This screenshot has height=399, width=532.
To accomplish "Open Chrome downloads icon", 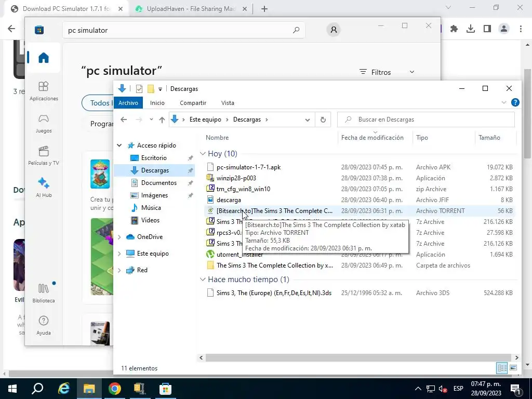I will pos(471,29).
